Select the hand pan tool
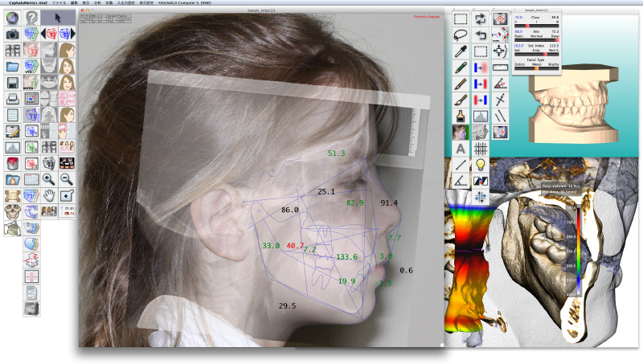The image size is (643, 364). coord(49,195)
